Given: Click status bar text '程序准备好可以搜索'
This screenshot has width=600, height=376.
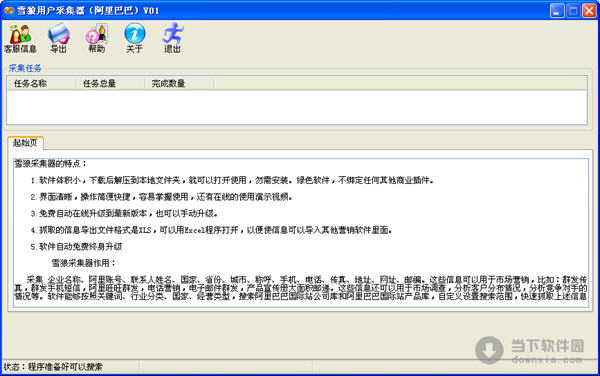Looking at the screenshot, I should 65,367.
